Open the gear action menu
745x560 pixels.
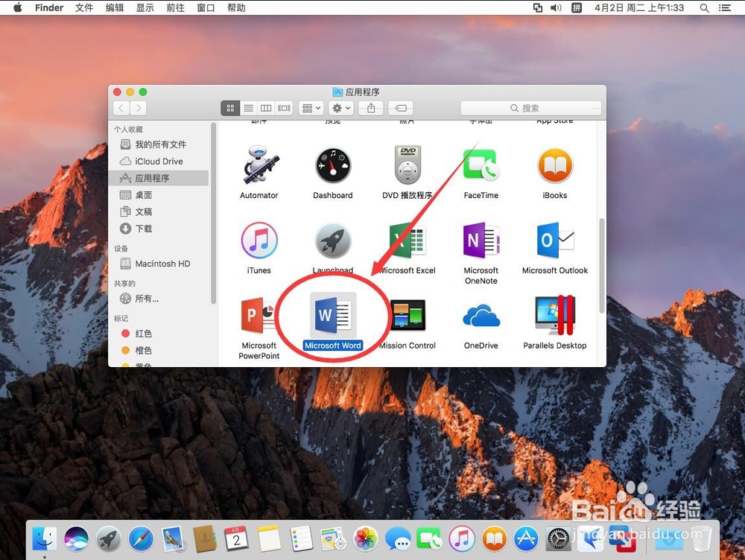(341, 108)
